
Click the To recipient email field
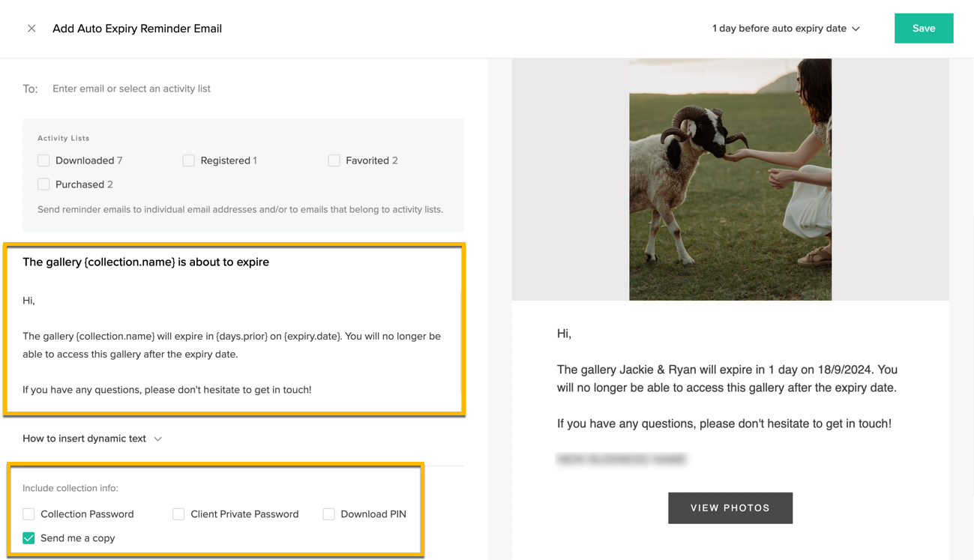[x=131, y=88]
